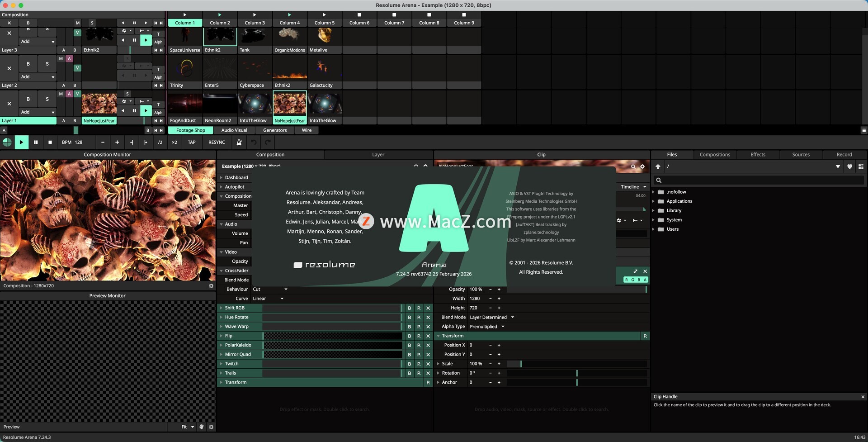Click the Rotation slider in Transform
Screen dimensions: 868x442
tap(576, 373)
